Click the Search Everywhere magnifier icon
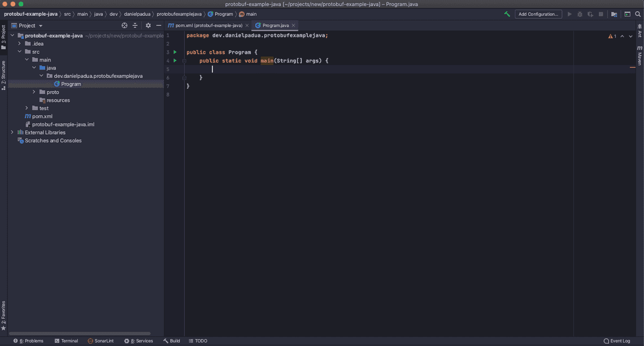Viewport: 644px width, 346px height. pyautogui.click(x=638, y=14)
